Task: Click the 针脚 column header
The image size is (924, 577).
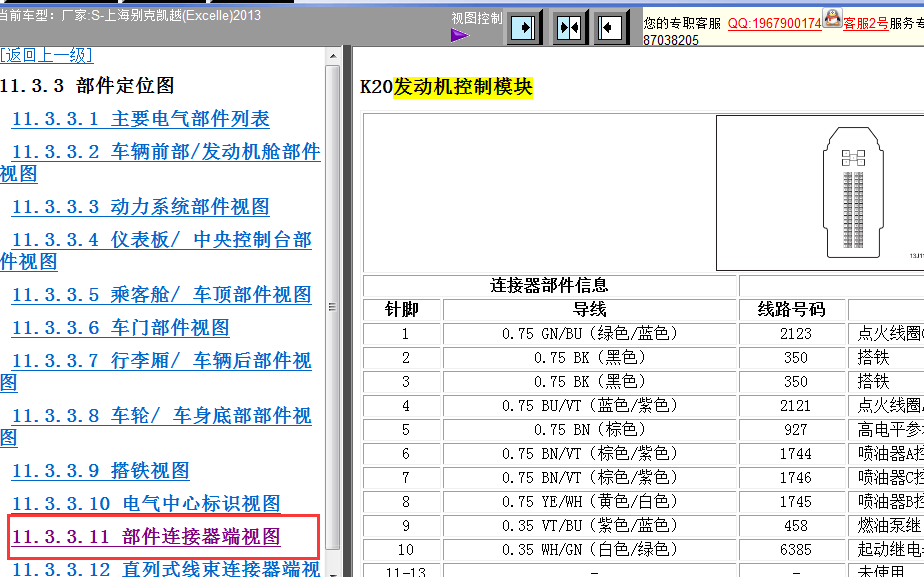Action: click(402, 310)
